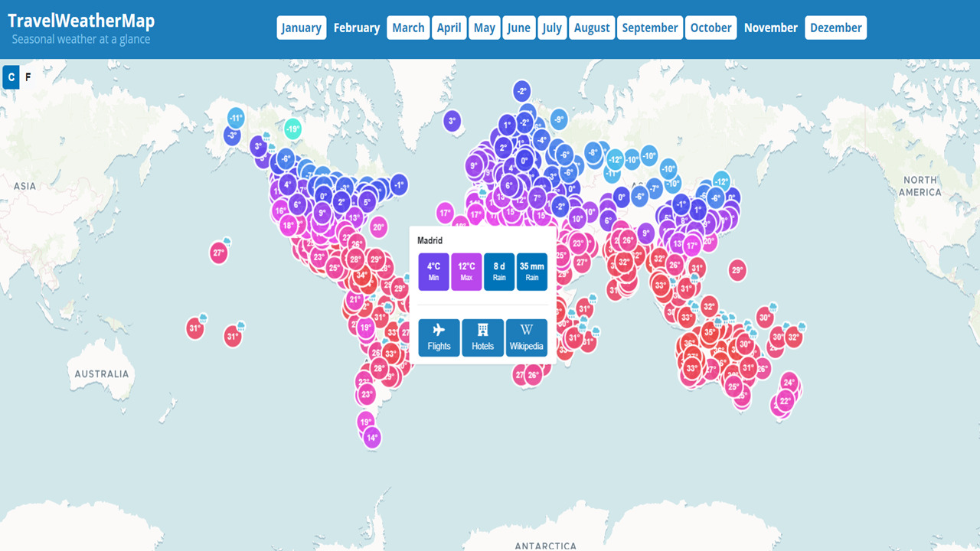Open the -9° temperature marker
The width and height of the screenshot is (980, 551).
[558, 119]
